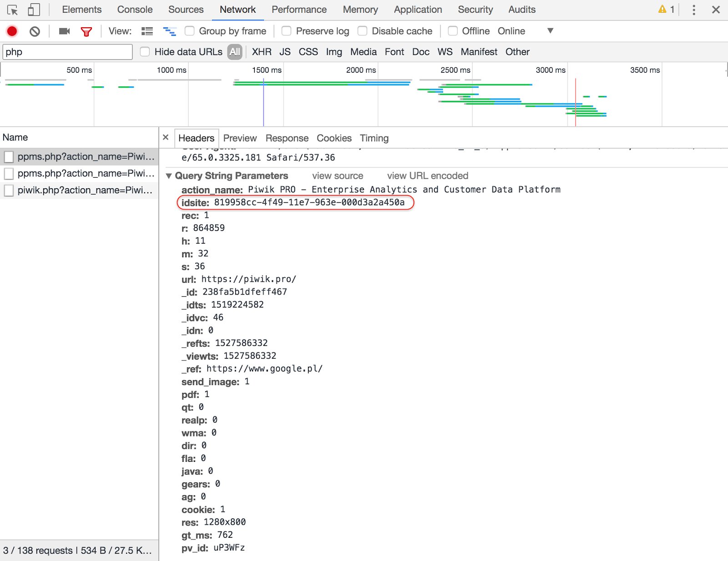Stop recording network log with red button
Viewport: 728px width, 561px height.
pos(12,31)
